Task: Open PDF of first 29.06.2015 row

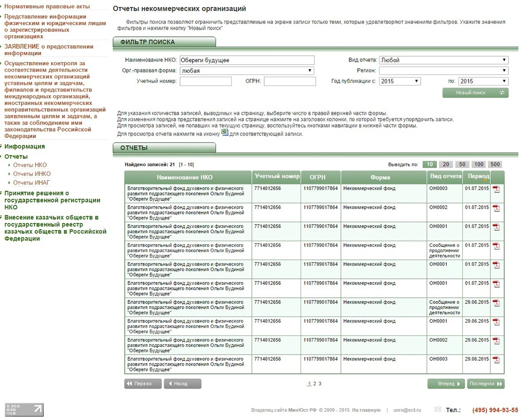Action: pos(496,303)
